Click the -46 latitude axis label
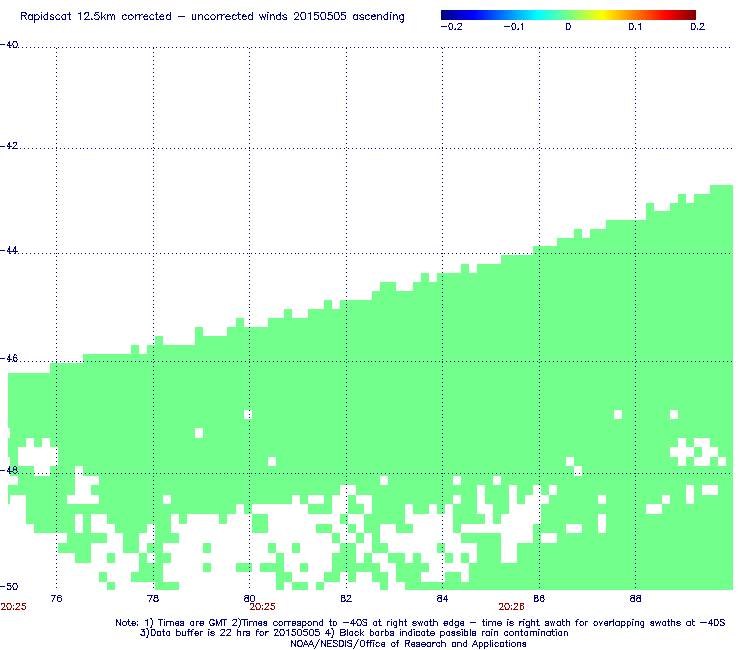Viewport: 740px width, 650px height. click(x=9, y=359)
